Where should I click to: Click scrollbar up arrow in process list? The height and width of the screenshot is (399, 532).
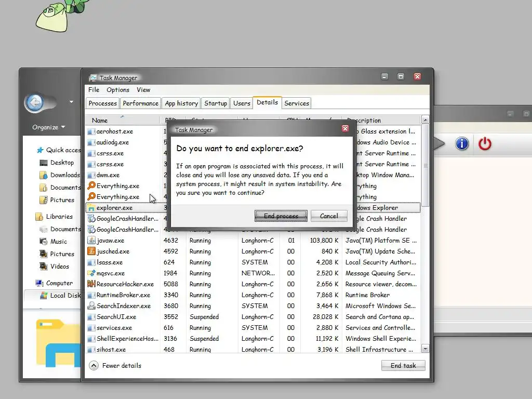pos(425,119)
